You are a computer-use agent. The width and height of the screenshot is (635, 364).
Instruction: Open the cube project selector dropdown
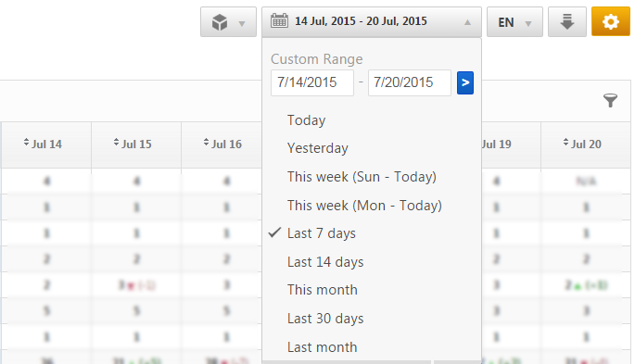pyautogui.click(x=228, y=22)
